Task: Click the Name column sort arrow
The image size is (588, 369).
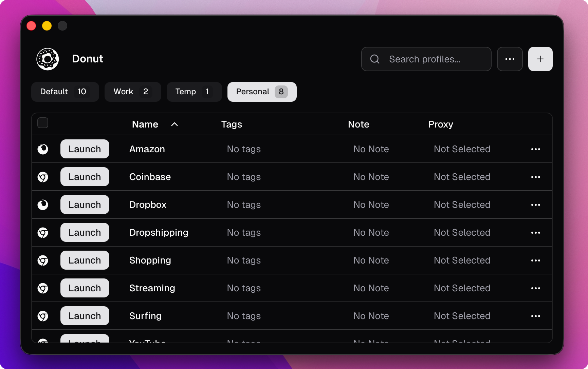Action: (x=174, y=124)
